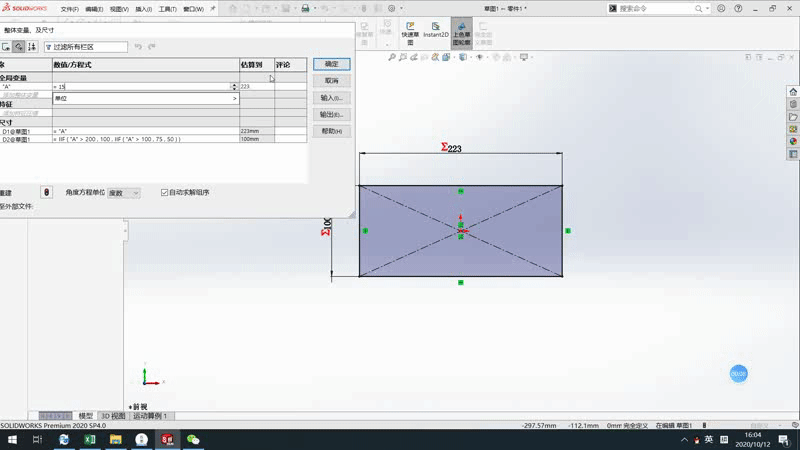Expand the units submenu in the suggestion list

tap(235, 99)
